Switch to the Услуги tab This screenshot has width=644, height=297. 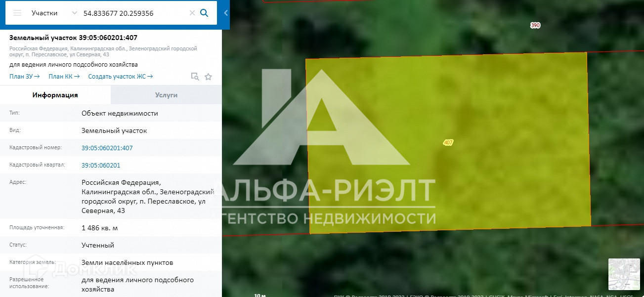[x=166, y=95]
